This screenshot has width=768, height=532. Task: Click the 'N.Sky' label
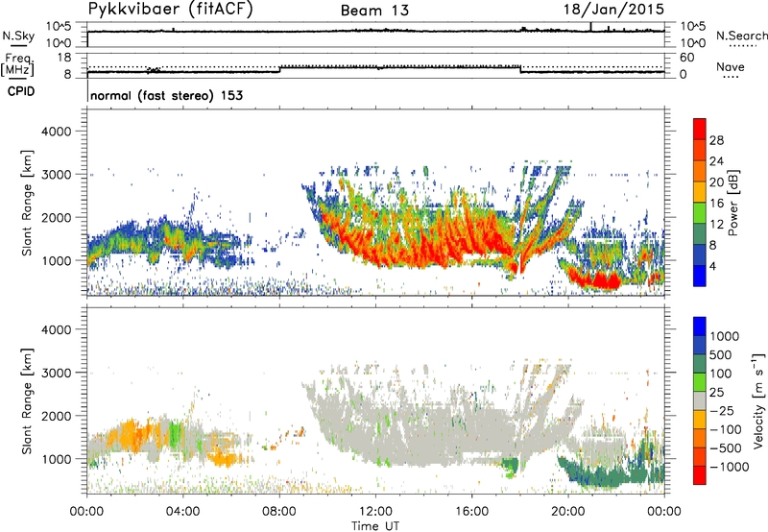point(18,36)
